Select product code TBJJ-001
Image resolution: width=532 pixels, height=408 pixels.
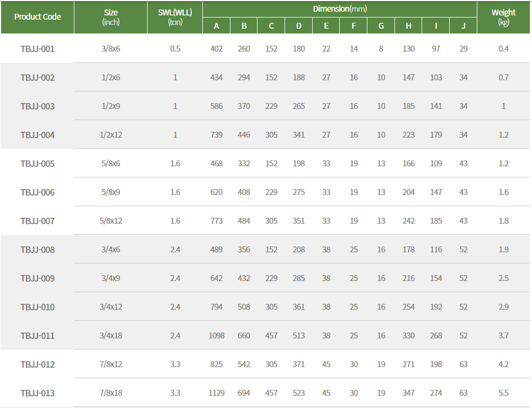37,49
